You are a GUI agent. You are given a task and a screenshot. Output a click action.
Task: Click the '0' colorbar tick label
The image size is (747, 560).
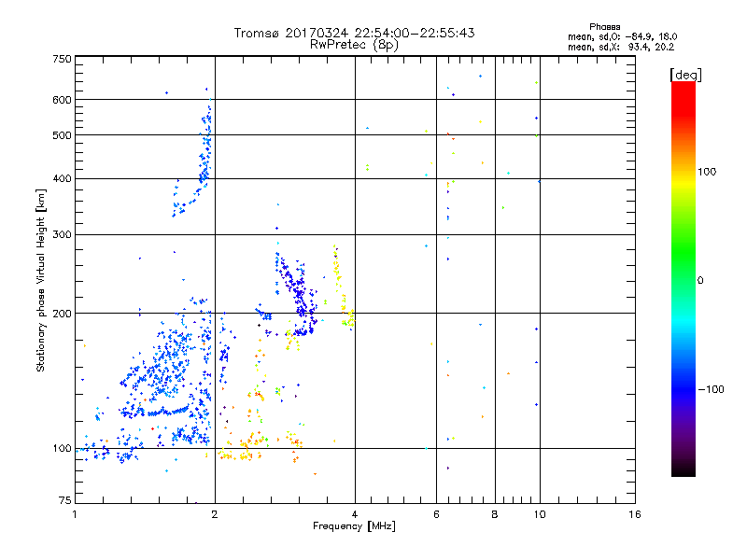pyautogui.click(x=700, y=281)
